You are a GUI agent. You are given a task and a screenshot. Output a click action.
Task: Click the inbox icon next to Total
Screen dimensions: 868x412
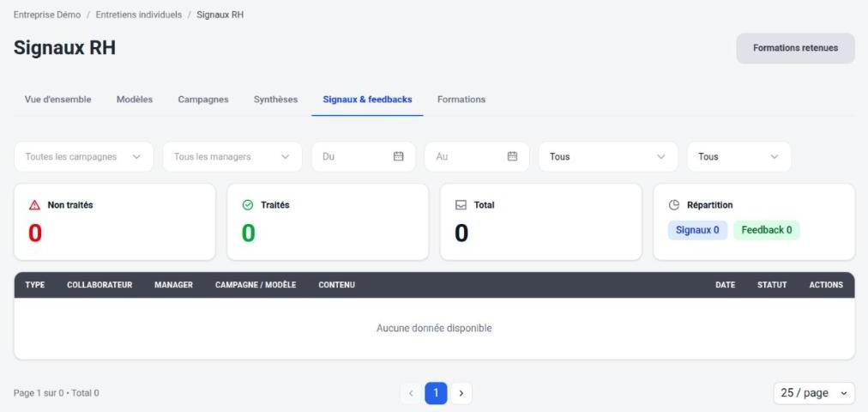[x=461, y=205]
